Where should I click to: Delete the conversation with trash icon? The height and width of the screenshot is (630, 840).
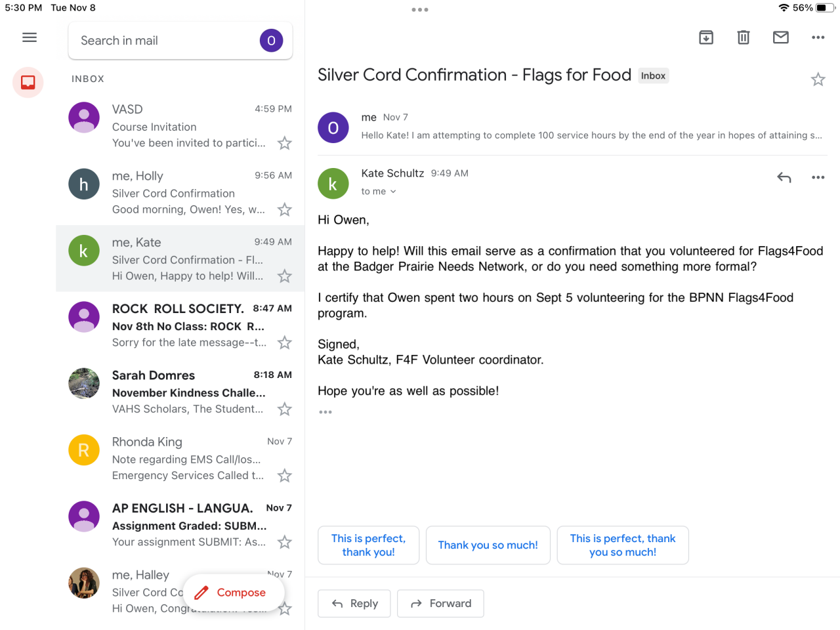click(743, 37)
